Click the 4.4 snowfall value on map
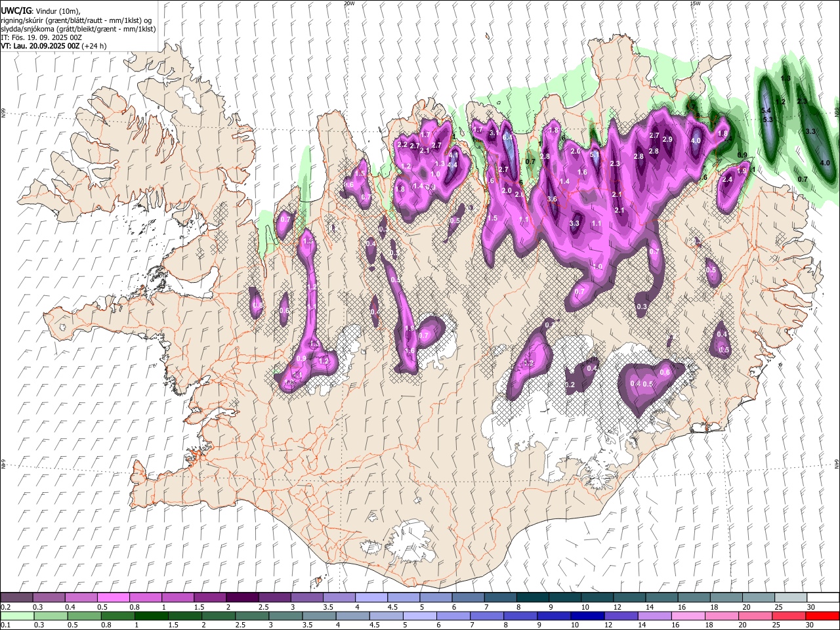This screenshot has width=840, height=630. pos(452,165)
